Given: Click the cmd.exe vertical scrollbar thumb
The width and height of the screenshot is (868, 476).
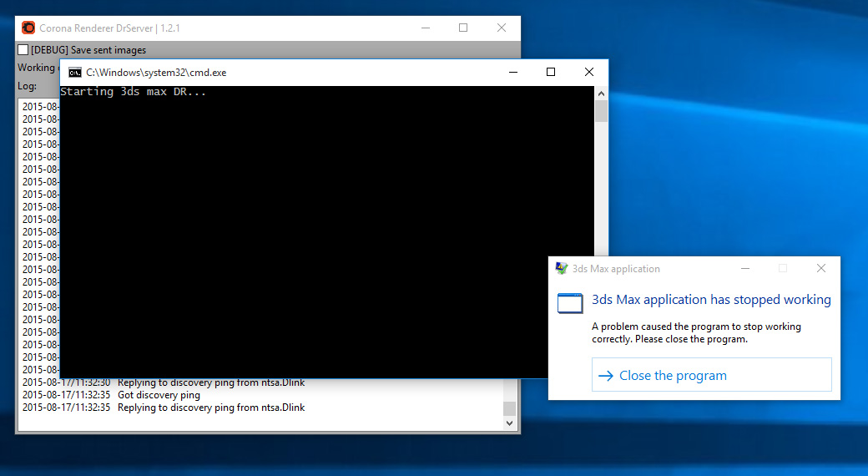Looking at the screenshot, I should (x=601, y=112).
